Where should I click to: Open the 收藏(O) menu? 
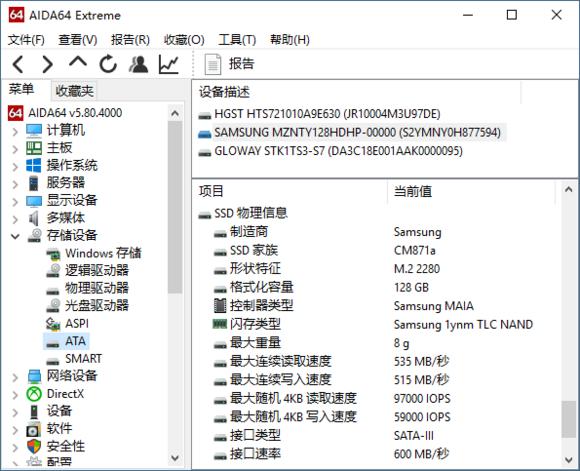point(184,40)
